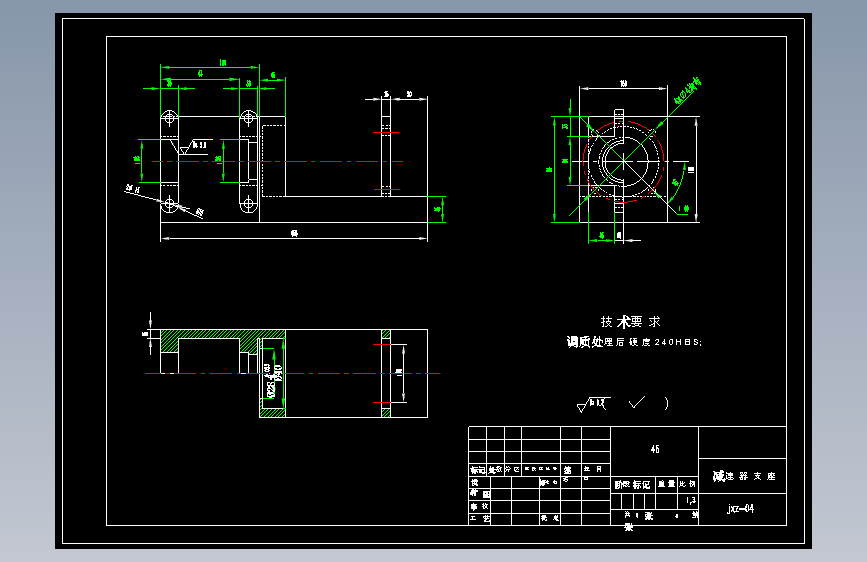
Task: Click the '工艺' row label in title block
Action: (x=479, y=518)
